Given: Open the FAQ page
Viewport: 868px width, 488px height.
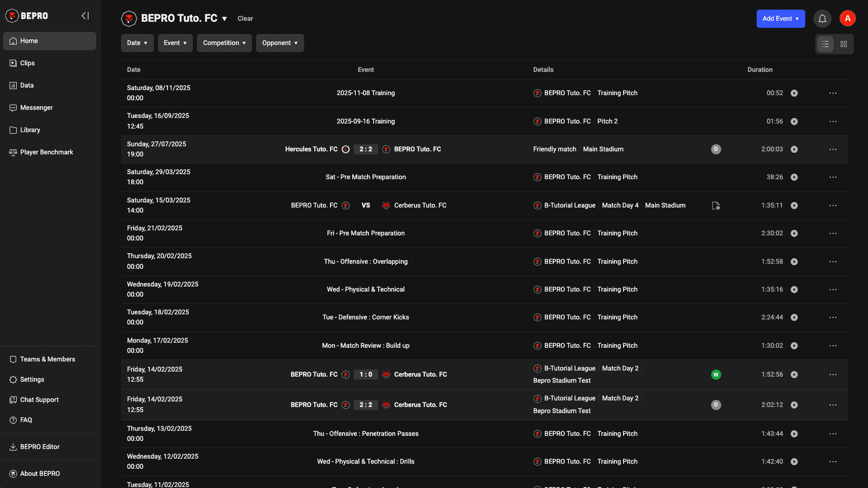Looking at the screenshot, I should [50, 420].
